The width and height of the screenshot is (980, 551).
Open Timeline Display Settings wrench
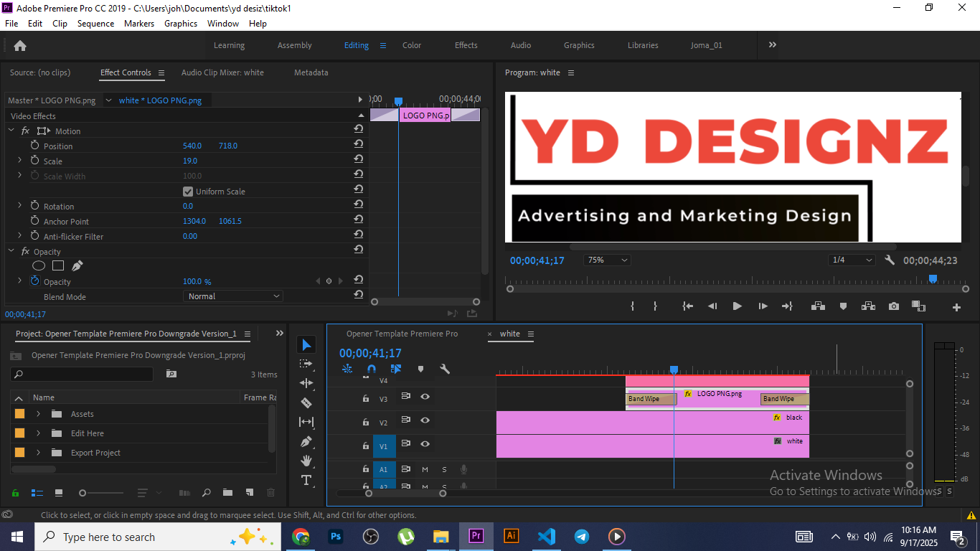(x=446, y=369)
